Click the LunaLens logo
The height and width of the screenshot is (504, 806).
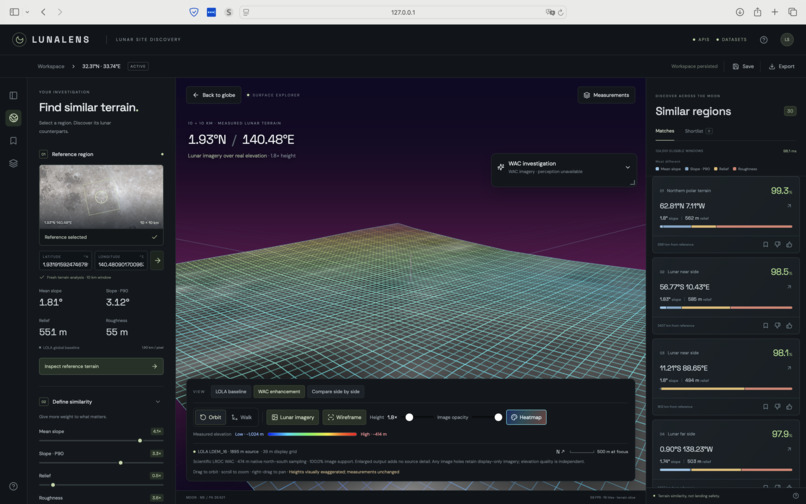(51, 40)
